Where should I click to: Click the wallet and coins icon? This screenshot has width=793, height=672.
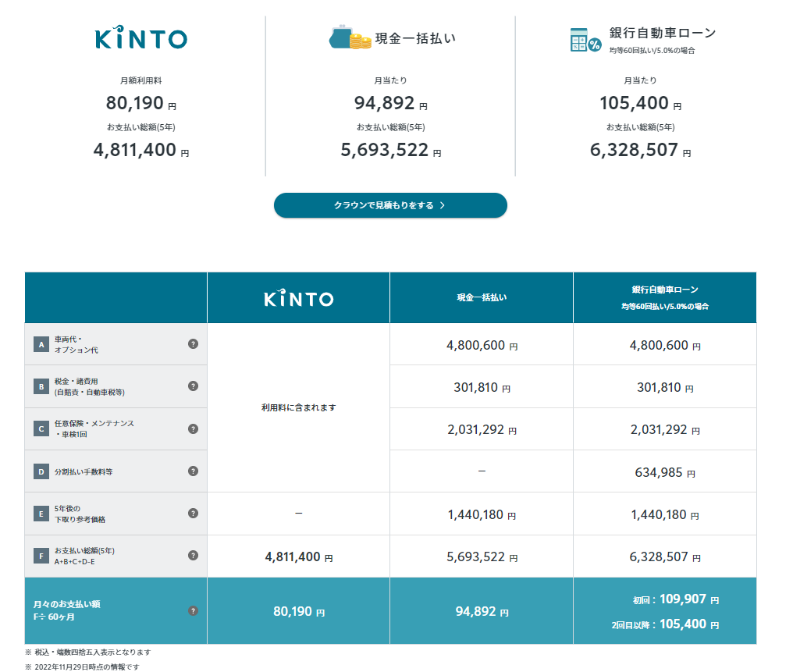(350, 37)
